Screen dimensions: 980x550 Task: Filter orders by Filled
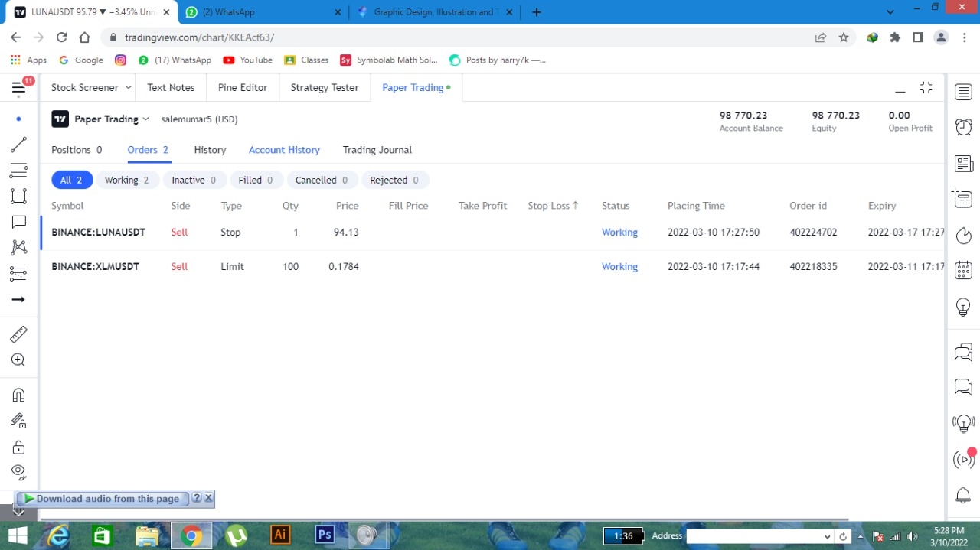(x=256, y=181)
